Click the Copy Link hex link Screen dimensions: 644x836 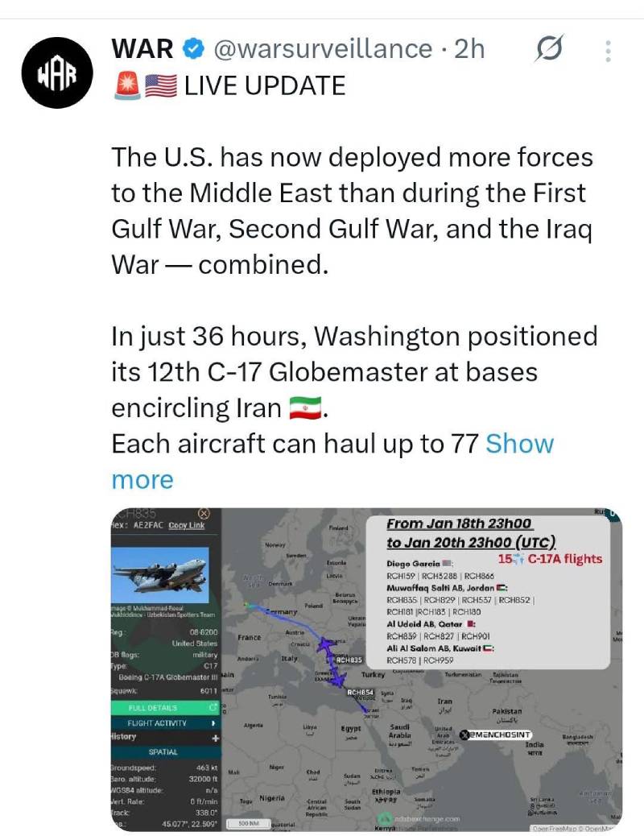(186, 526)
